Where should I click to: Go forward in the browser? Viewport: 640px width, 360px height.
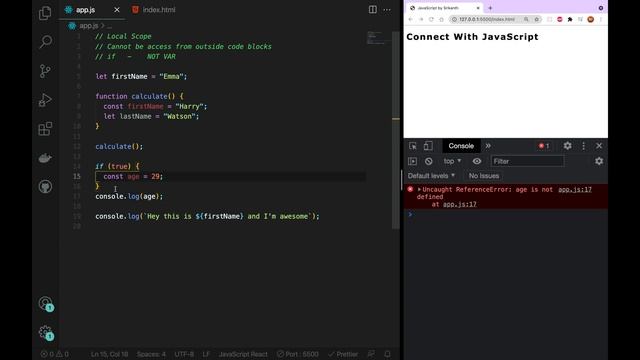[421, 19]
